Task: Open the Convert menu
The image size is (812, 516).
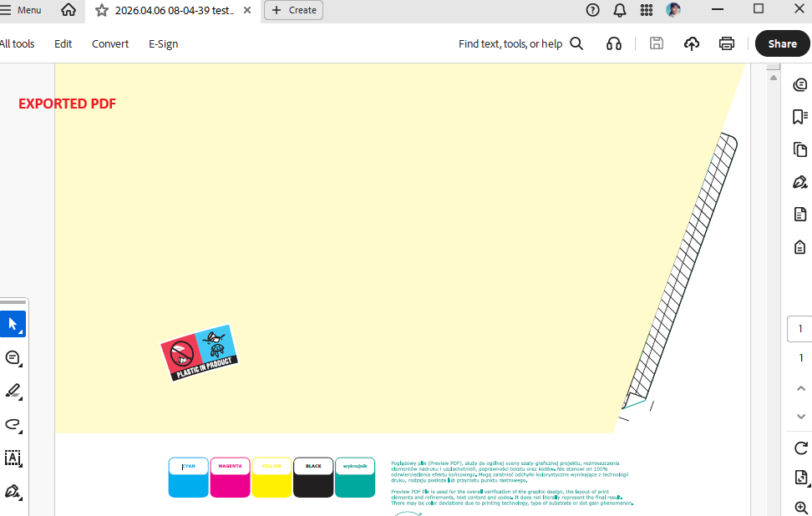Action: tap(110, 43)
